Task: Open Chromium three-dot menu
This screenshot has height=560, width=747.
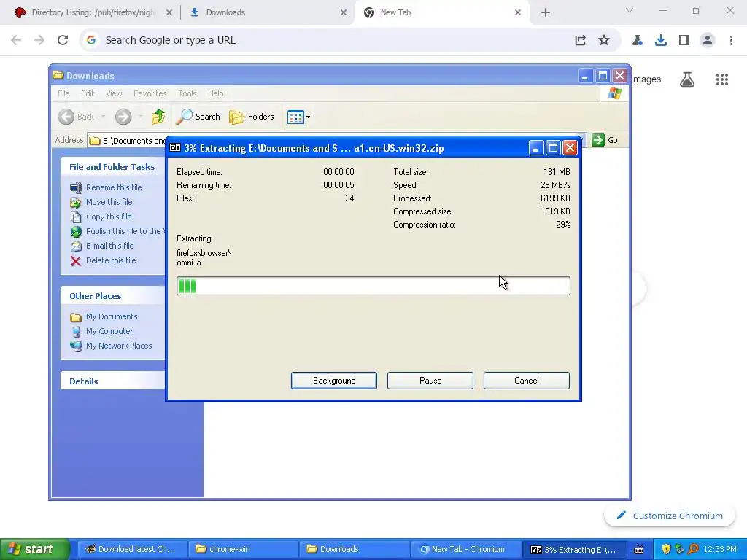Action: tap(731, 40)
